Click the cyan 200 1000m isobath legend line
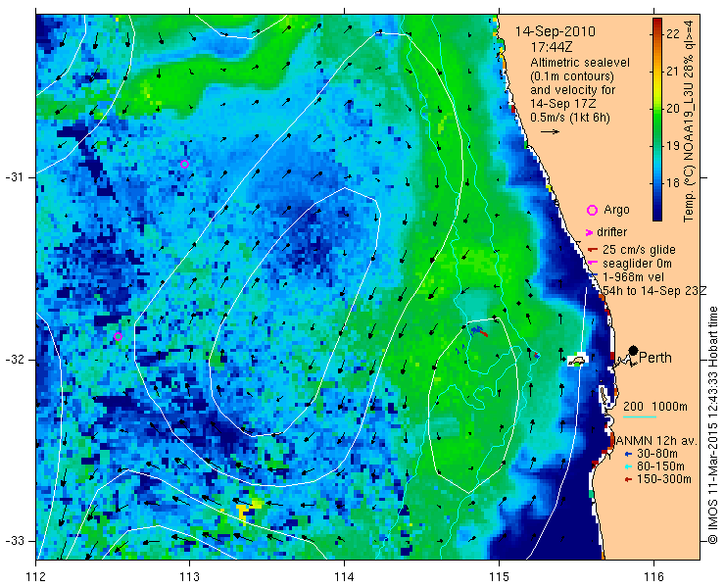The image size is (725, 588). tap(640, 416)
